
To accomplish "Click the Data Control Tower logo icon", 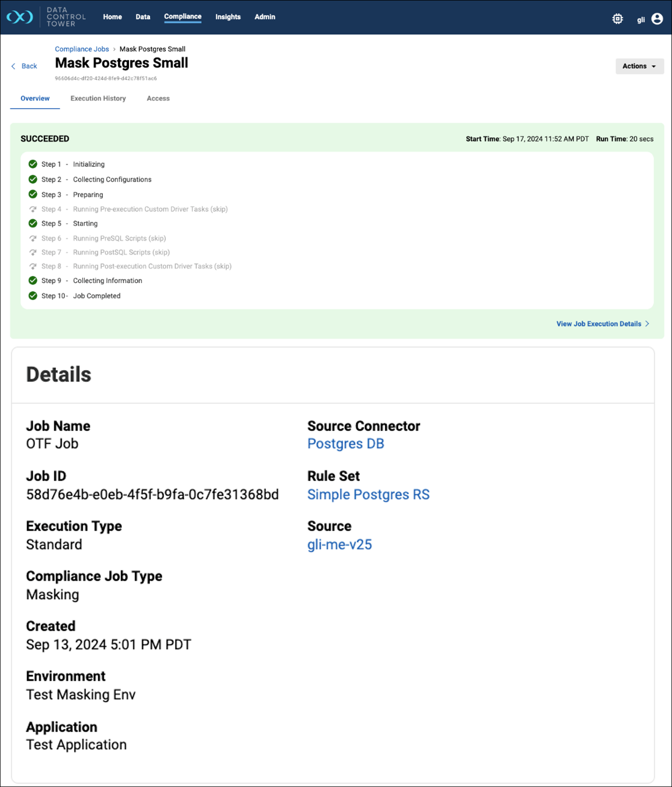I will 19,17.
